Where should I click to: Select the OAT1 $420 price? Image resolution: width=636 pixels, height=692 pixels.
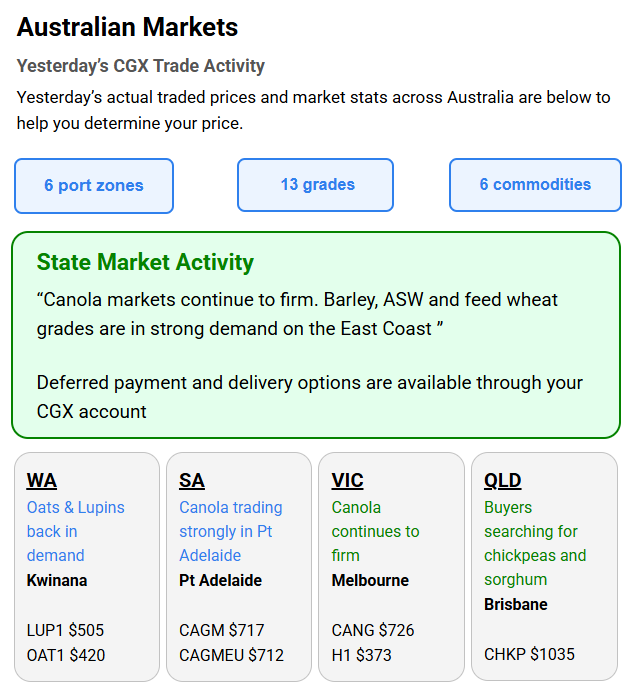66,655
